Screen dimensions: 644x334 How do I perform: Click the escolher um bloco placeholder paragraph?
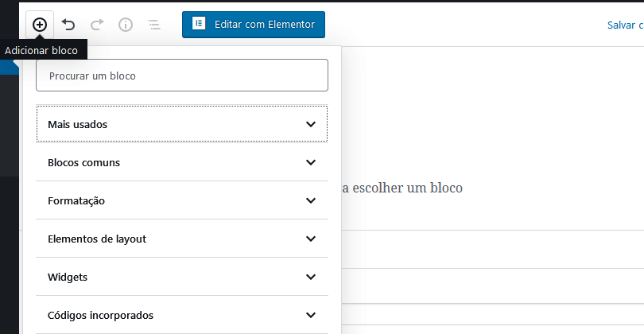tap(402, 188)
